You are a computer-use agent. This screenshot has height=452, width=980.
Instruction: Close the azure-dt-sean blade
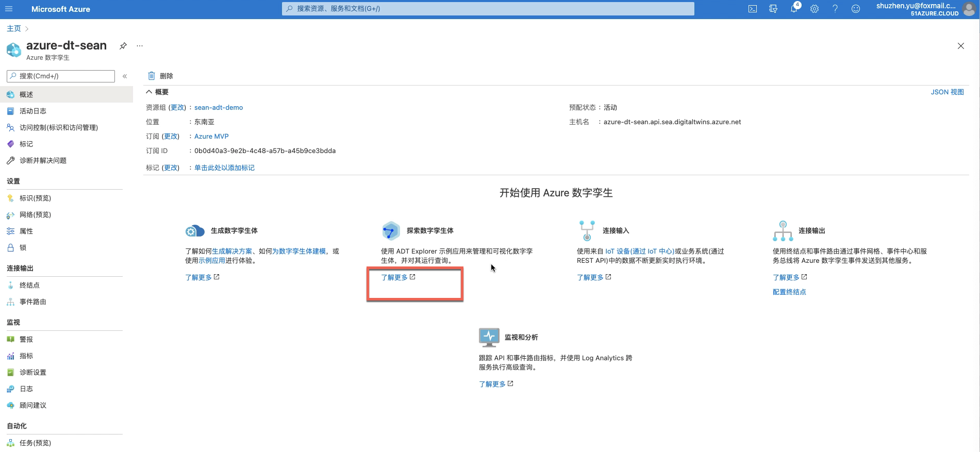point(961,46)
